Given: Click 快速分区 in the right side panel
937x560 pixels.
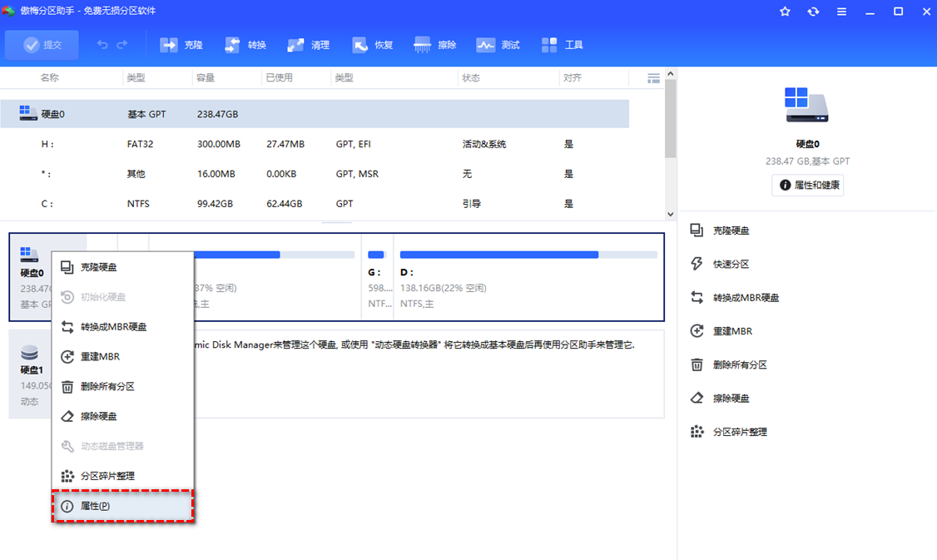Looking at the screenshot, I should (720, 264).
